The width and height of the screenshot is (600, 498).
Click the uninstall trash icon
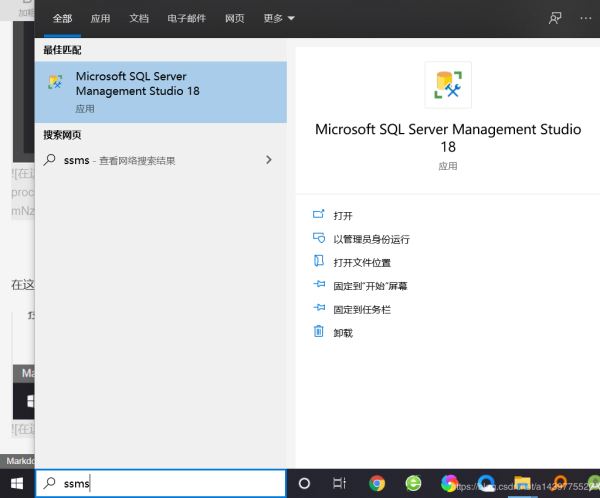click(x=319, y=331)
